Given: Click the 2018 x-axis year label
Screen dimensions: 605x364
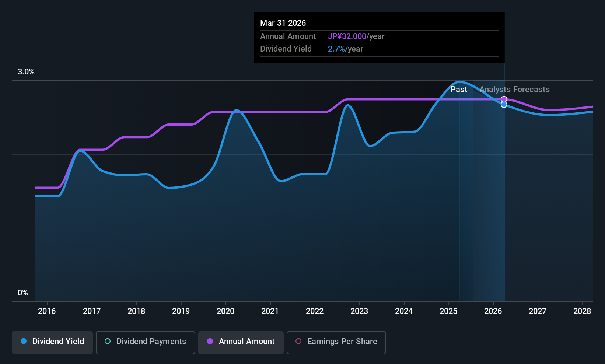Looking at the screenshot, I should coord(136,311).
